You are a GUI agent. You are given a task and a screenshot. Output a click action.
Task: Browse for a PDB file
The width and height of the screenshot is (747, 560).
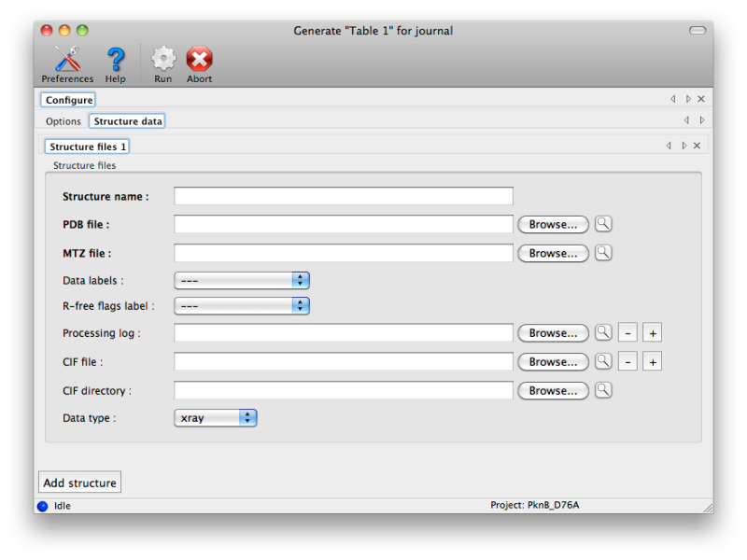click(553, 224)
